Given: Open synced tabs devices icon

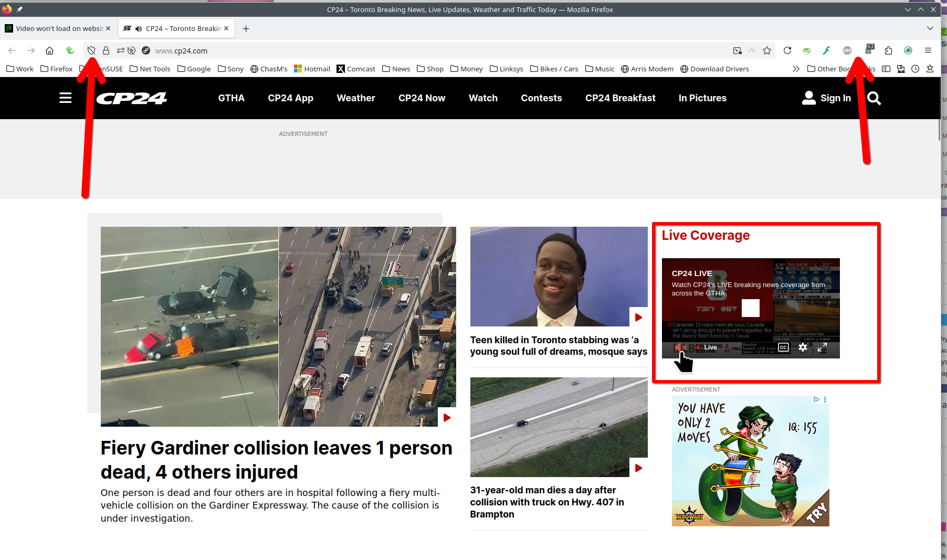Looking at the screenshot, I should click(x=901, y=69).
